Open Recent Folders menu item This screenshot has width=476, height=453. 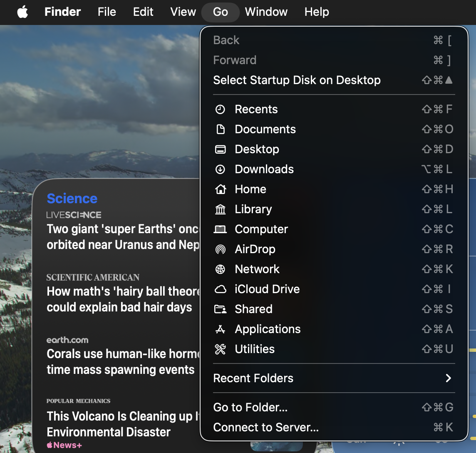point(334,378)
